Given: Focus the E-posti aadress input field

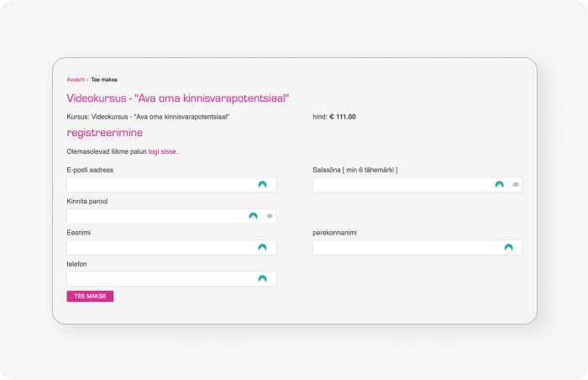Looking at the screenshot, I should [x=160, y=184].
